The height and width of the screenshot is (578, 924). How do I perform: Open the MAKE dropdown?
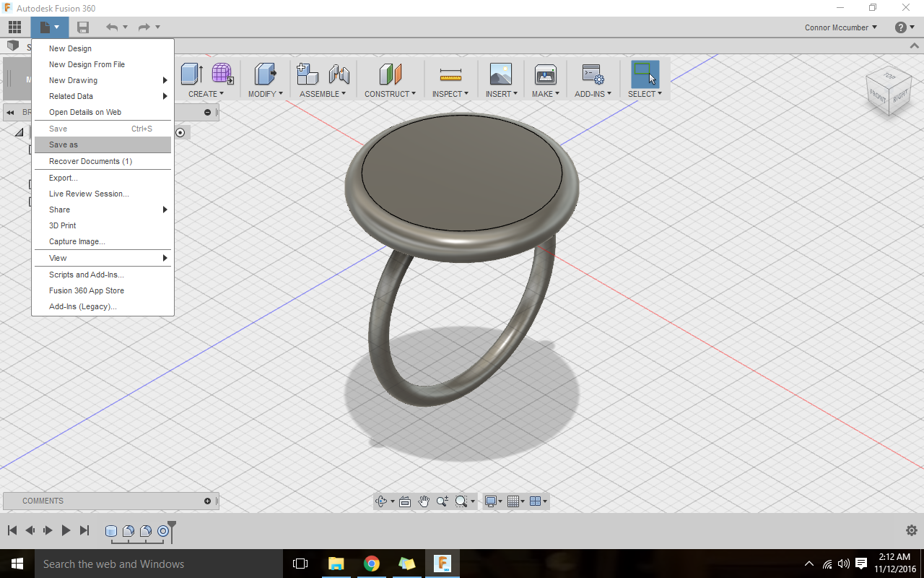point(545,94)
